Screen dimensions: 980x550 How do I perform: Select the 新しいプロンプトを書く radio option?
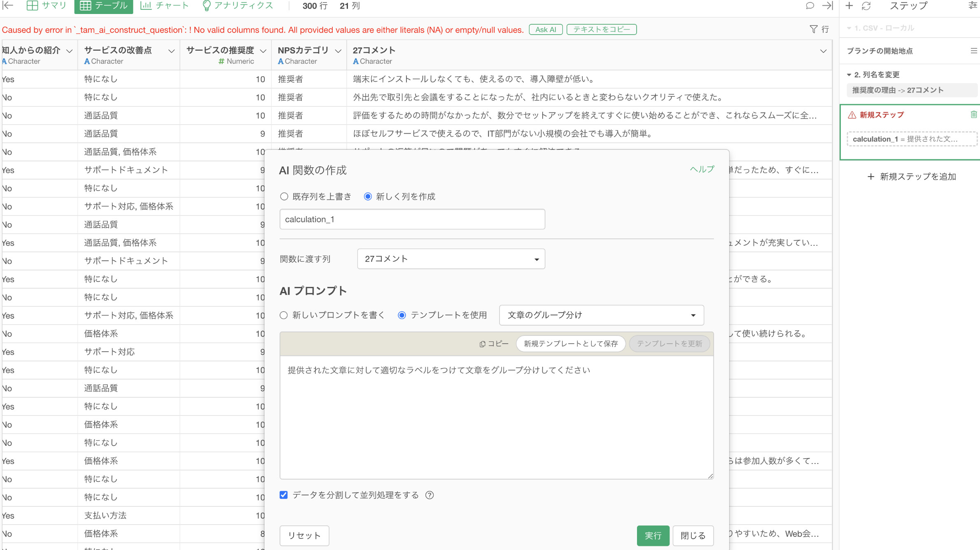[x=284, y=315]
